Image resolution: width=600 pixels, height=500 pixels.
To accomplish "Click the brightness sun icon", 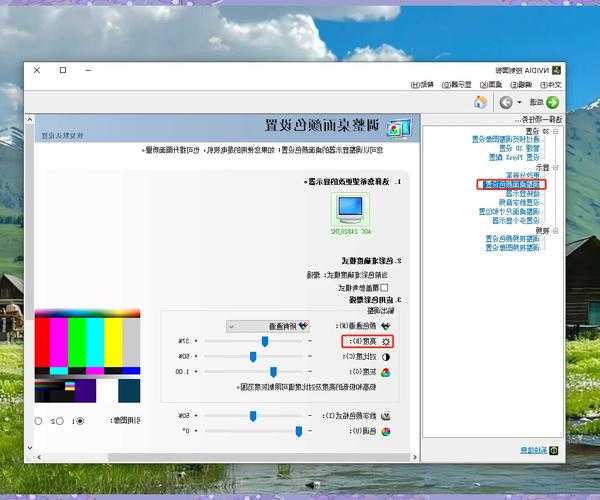I will pyautogui.click(x=387, y=341).
